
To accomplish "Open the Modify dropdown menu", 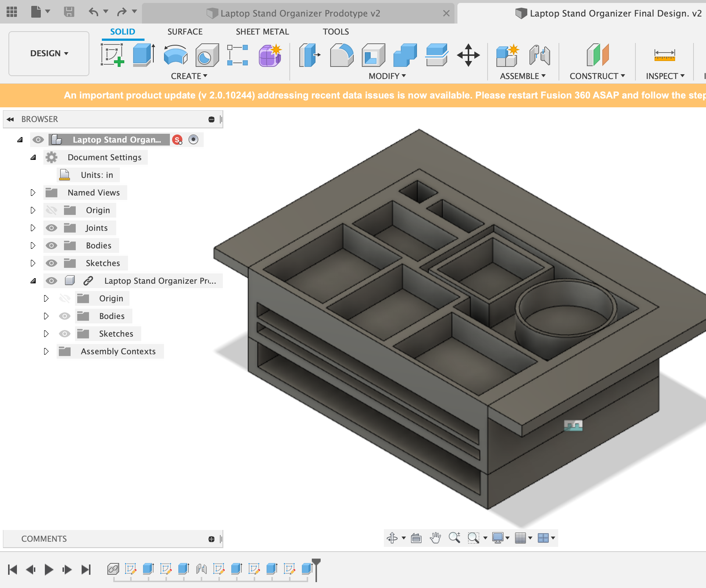I will coord(386,76).
